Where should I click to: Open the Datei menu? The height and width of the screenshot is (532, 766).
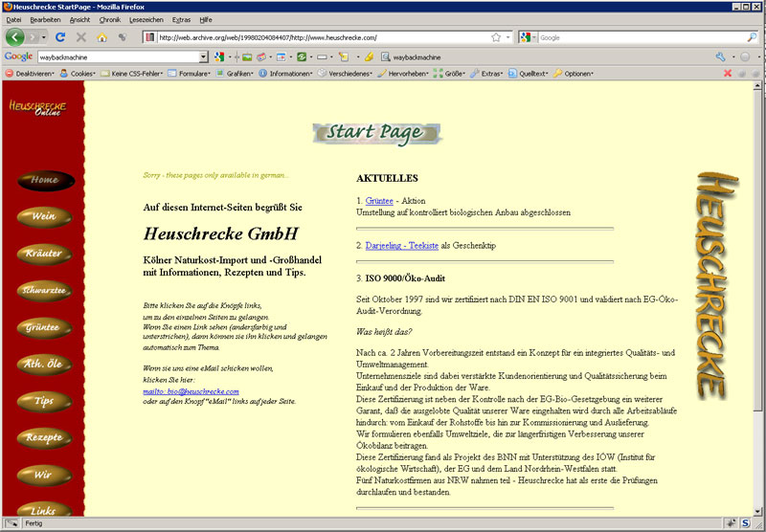coord(13,19)
